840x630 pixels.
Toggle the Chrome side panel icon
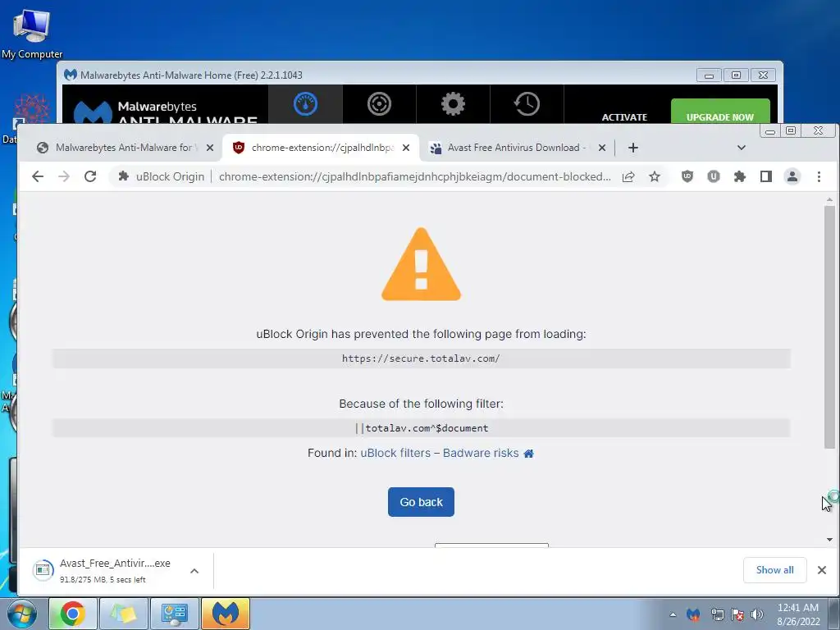(x=766, y=176)
